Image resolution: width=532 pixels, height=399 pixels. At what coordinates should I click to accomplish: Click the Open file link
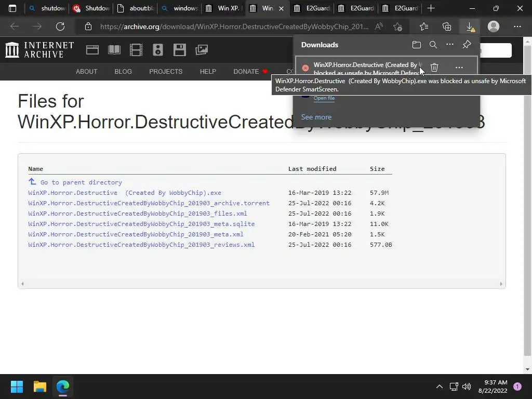(324, 98)
